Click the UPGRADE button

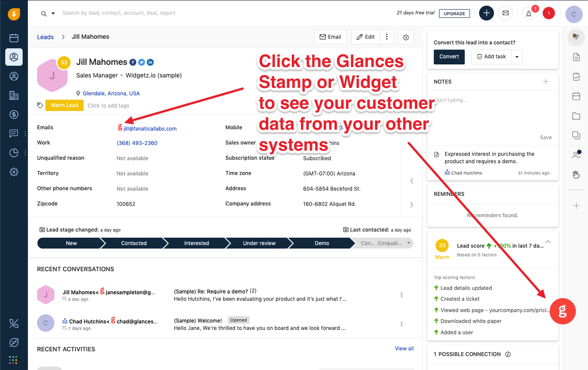coord(454,13)
